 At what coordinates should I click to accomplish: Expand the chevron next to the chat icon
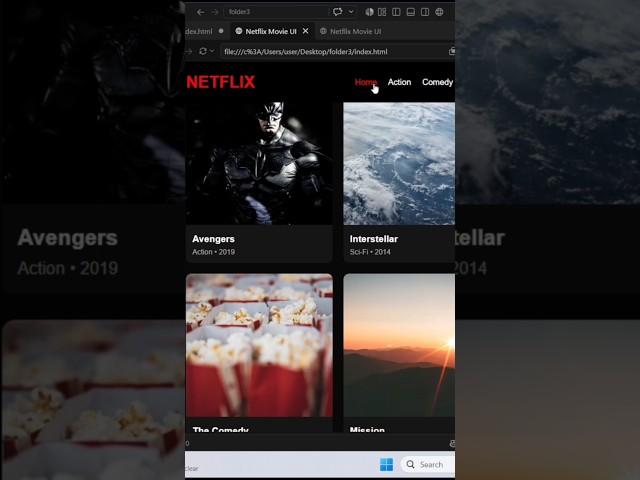[x=351, y=12]
